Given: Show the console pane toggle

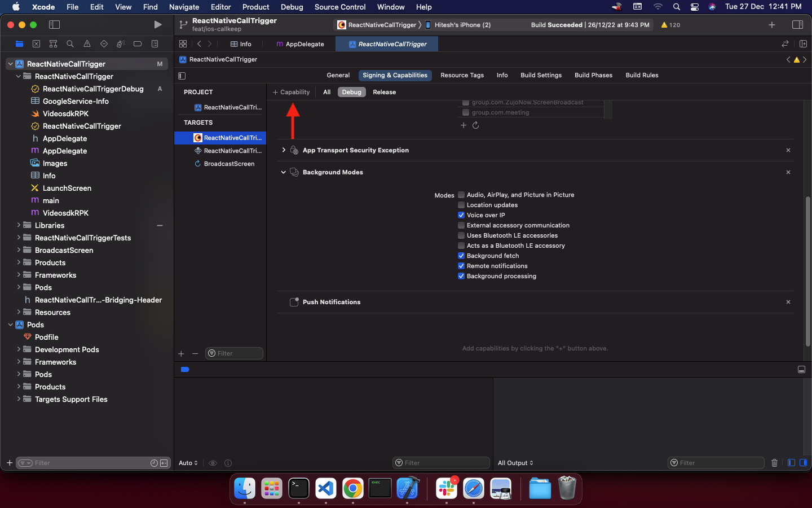Looking at the screenshot, I should point(803,463).
